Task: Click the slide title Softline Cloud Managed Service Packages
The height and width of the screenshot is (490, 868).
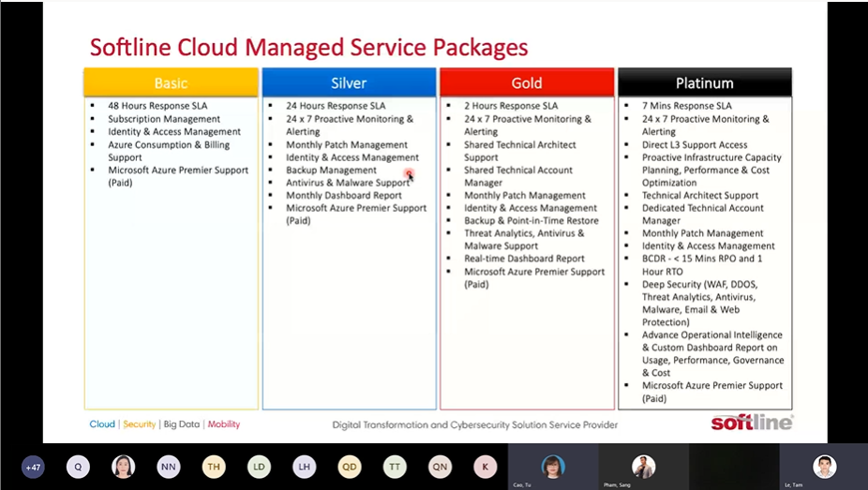Action: 309,48
